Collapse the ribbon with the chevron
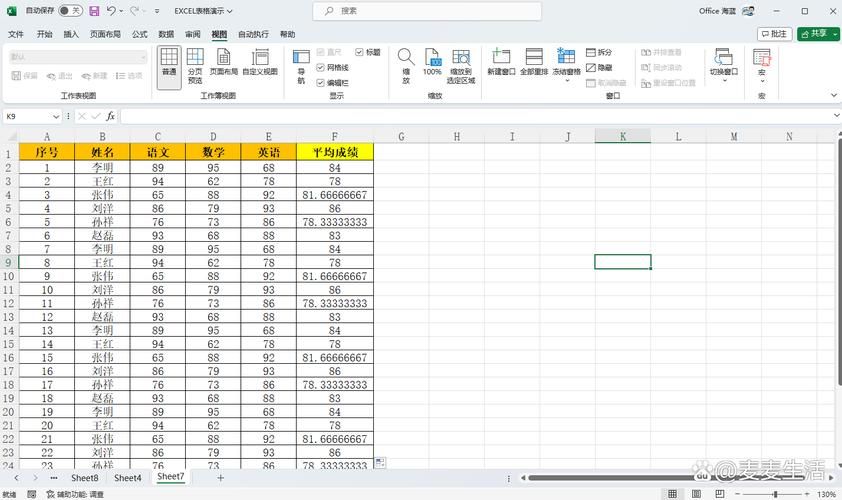The height and width of the screenshot is (500, 842). point(833,95)
